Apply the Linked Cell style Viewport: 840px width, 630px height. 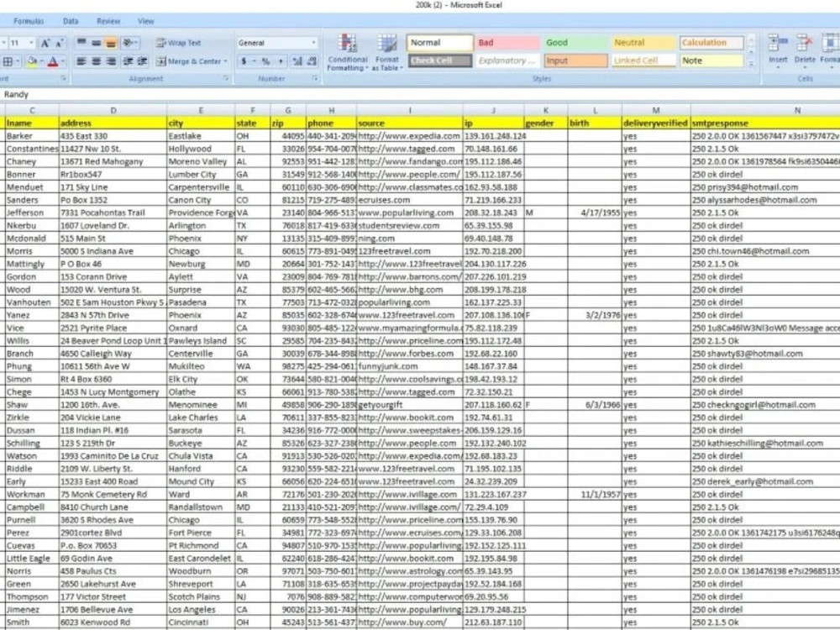[x=643, y=61]
